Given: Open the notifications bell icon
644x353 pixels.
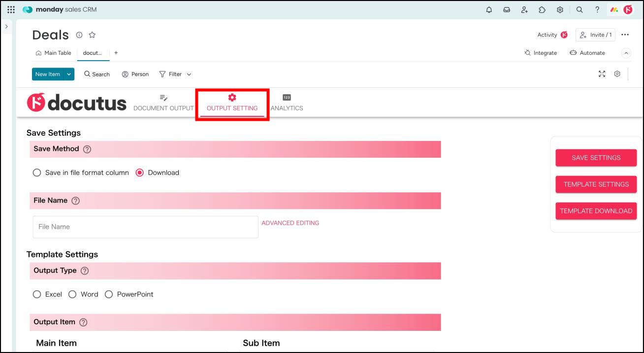Looking at the screenshot, I should coord(489,9).
